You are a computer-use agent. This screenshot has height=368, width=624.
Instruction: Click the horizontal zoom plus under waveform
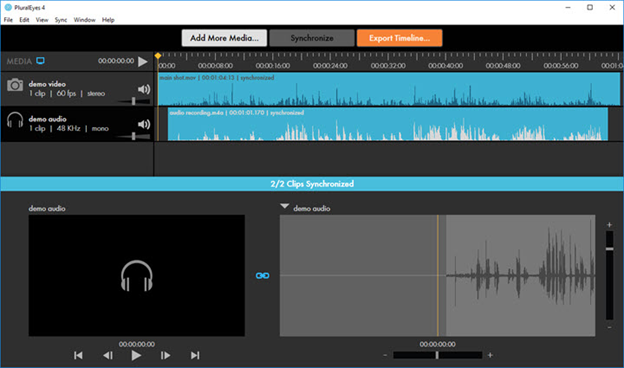pos(490,355)
